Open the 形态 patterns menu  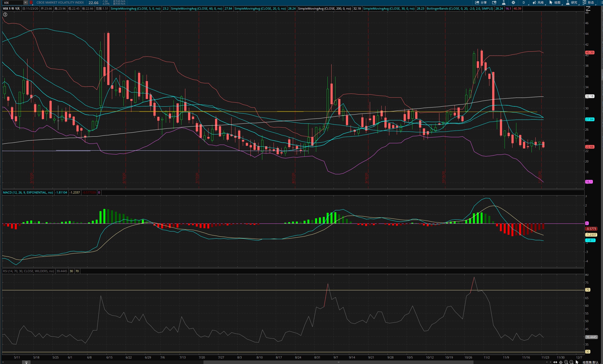588,2
